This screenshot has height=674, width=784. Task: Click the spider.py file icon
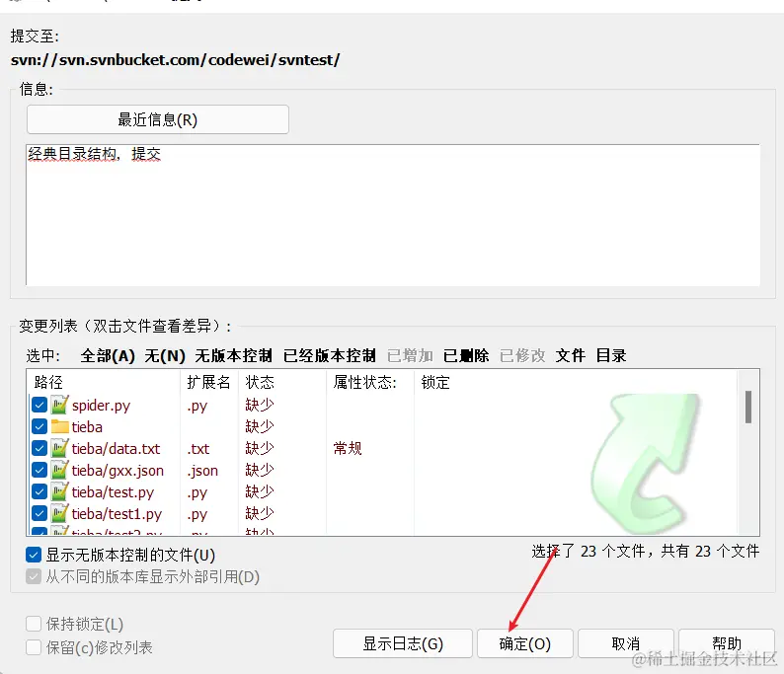tap(59, 405)
